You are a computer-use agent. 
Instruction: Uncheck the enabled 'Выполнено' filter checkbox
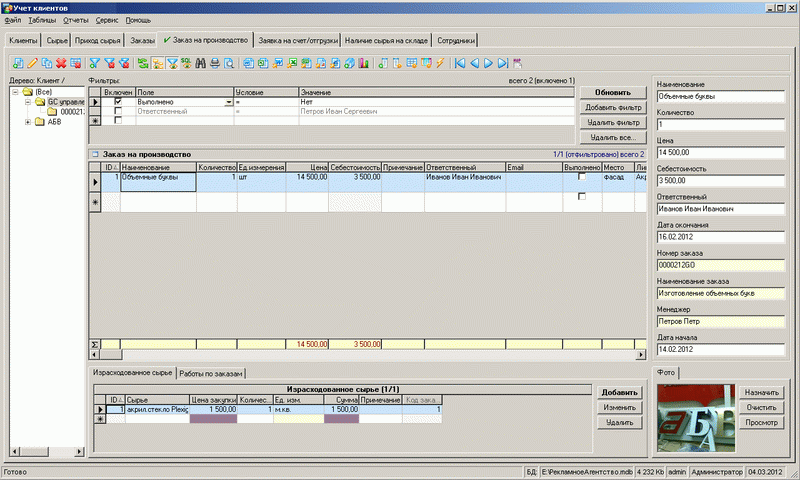[118, 102]
